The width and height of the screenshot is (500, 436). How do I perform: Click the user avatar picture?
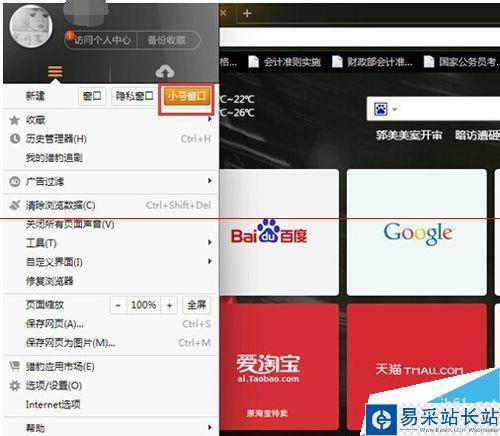tap(31, 27)
